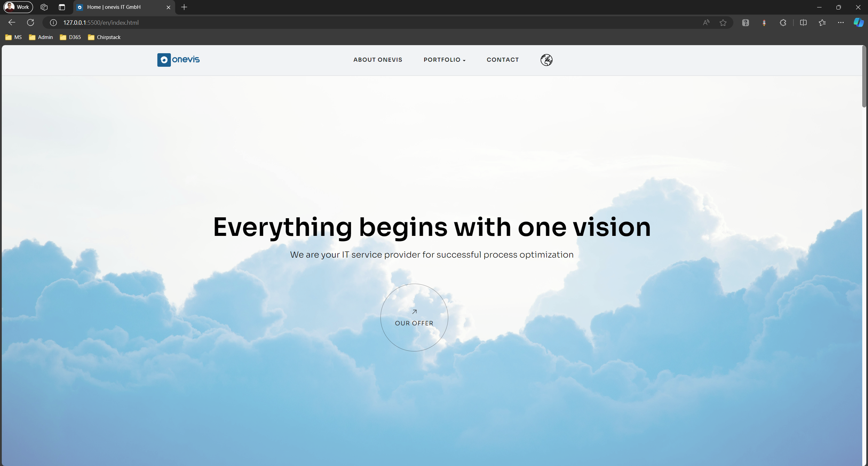Open the Copilot sidebar icon

[x=859, y=23]
